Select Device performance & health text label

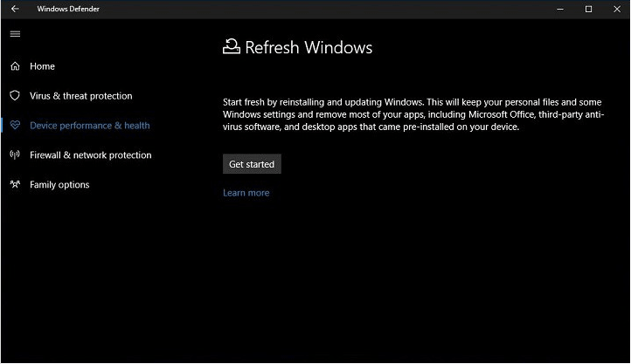click(90, 126)
